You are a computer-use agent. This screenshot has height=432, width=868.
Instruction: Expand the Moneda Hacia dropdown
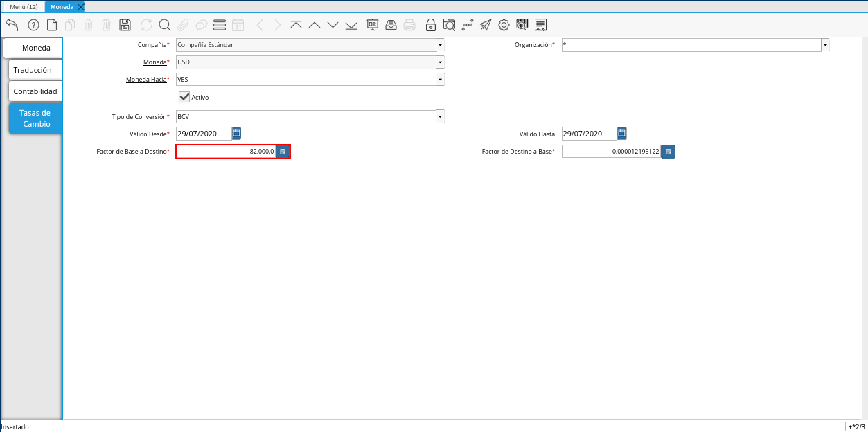coord(440,80)
